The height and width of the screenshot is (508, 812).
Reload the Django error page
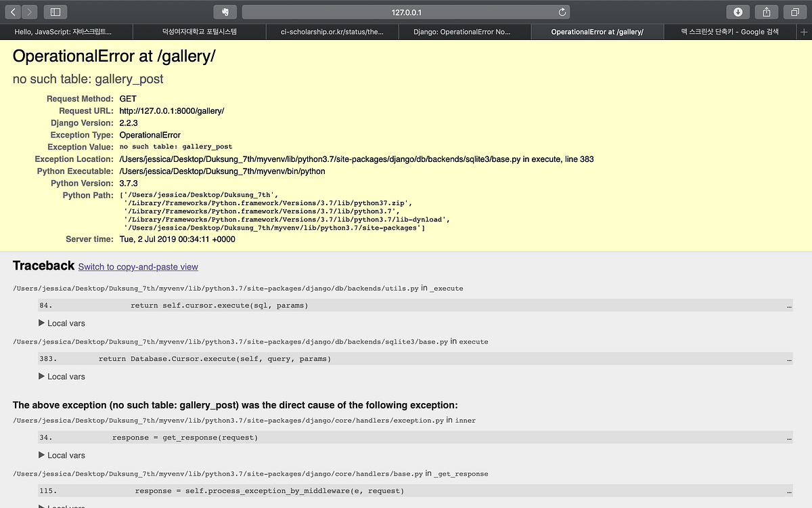click(561, 12)
